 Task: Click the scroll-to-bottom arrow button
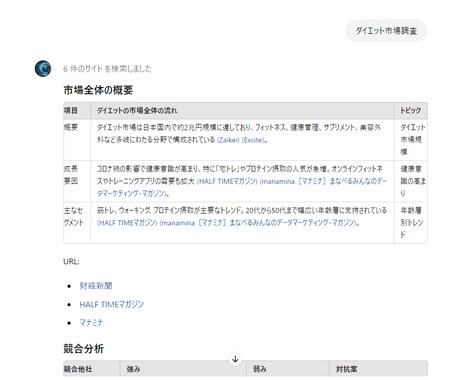click(x=235, y=359)
